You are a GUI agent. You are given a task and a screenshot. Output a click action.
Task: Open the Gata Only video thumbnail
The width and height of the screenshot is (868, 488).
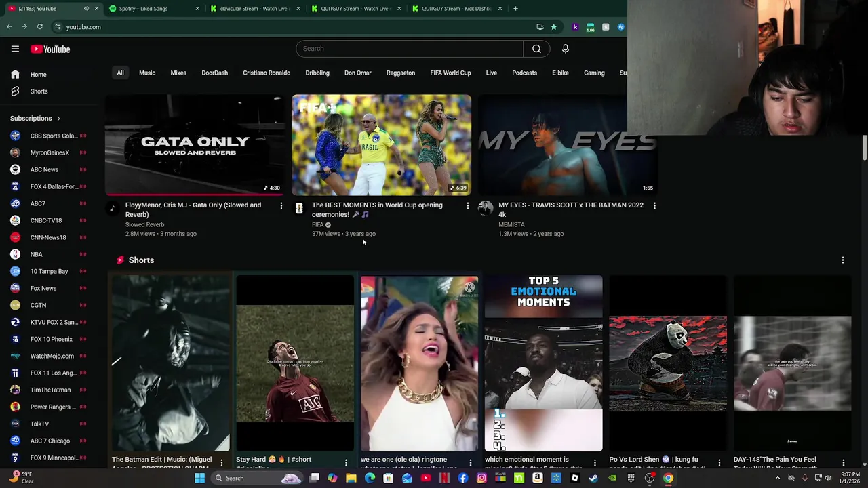195,145
